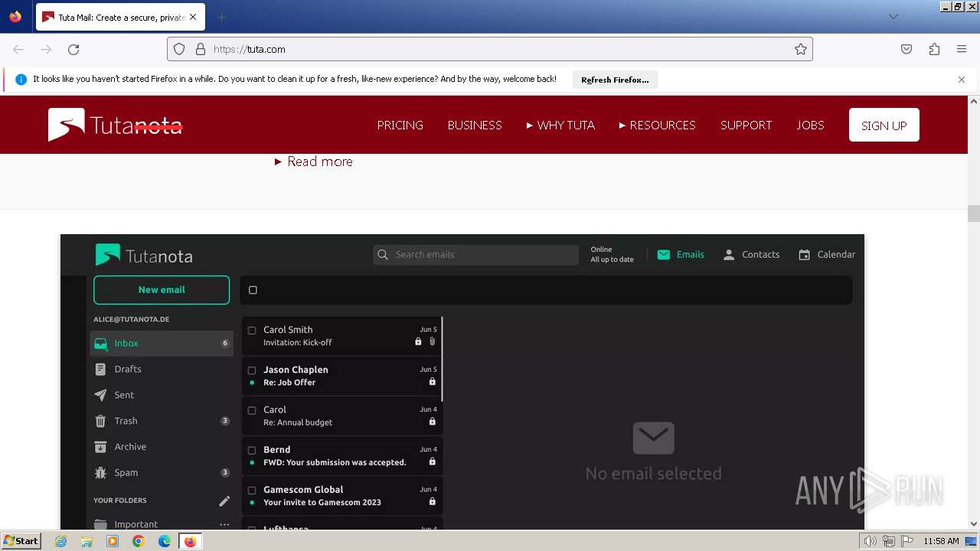Click the URL address bar

click(x=490, y=49)
